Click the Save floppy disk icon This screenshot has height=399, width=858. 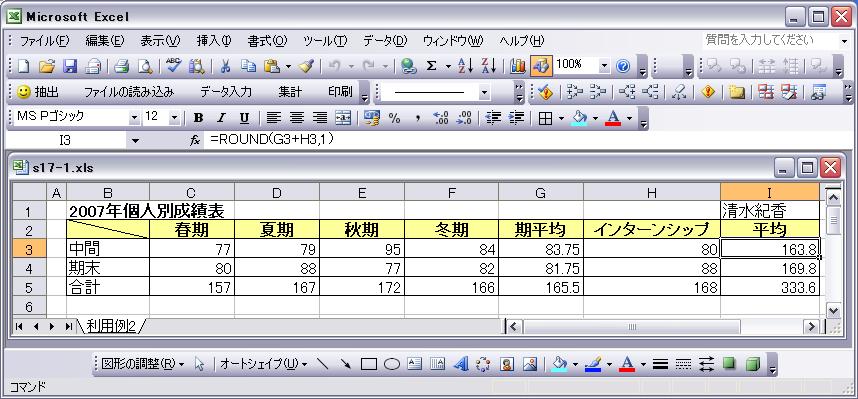tap(71, 66)
